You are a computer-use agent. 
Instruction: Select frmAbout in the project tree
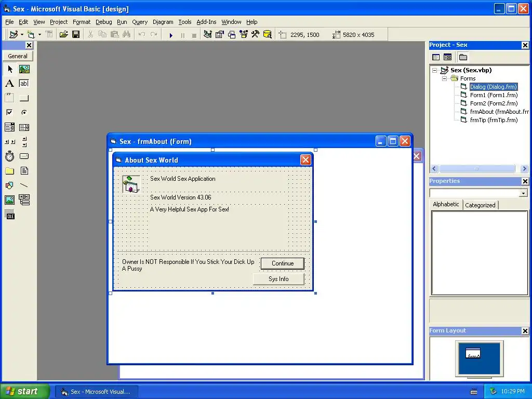[499, 112]
